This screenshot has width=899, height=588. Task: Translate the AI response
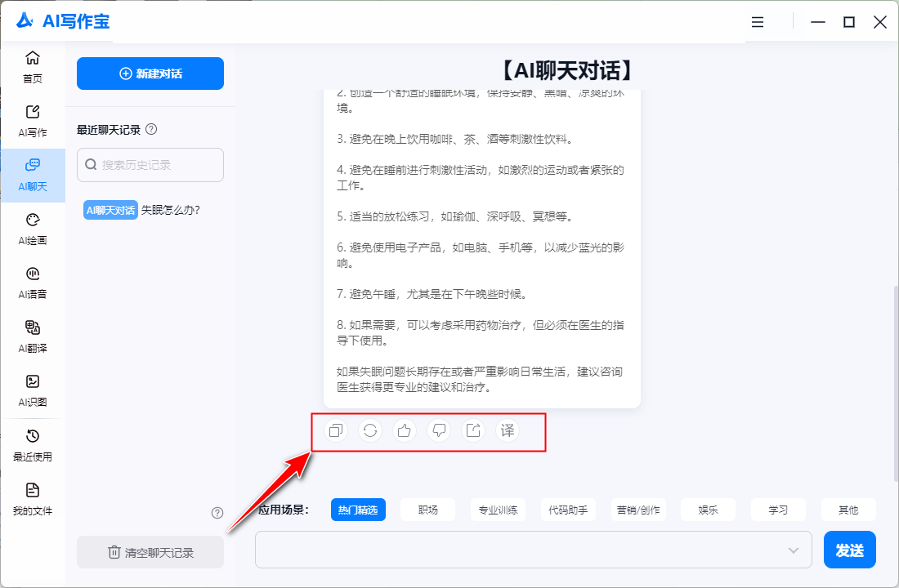508,430
